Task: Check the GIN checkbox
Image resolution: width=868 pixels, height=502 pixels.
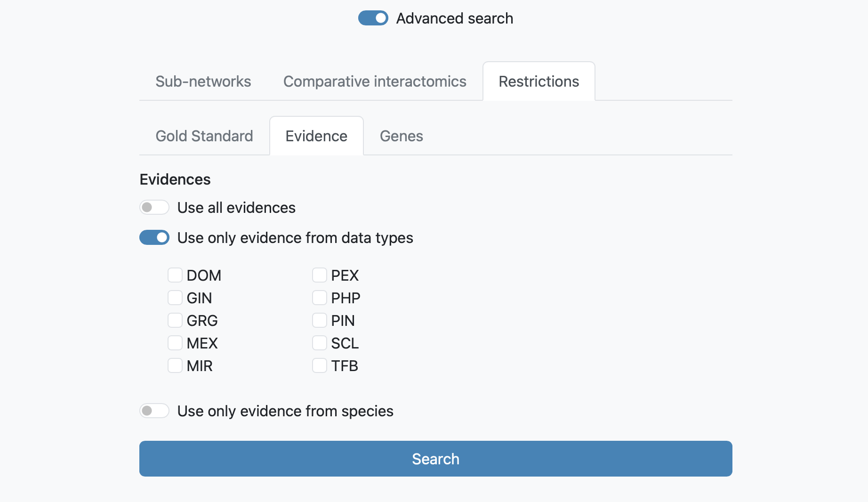Action: pyautogui.click(x=175, y=298)
